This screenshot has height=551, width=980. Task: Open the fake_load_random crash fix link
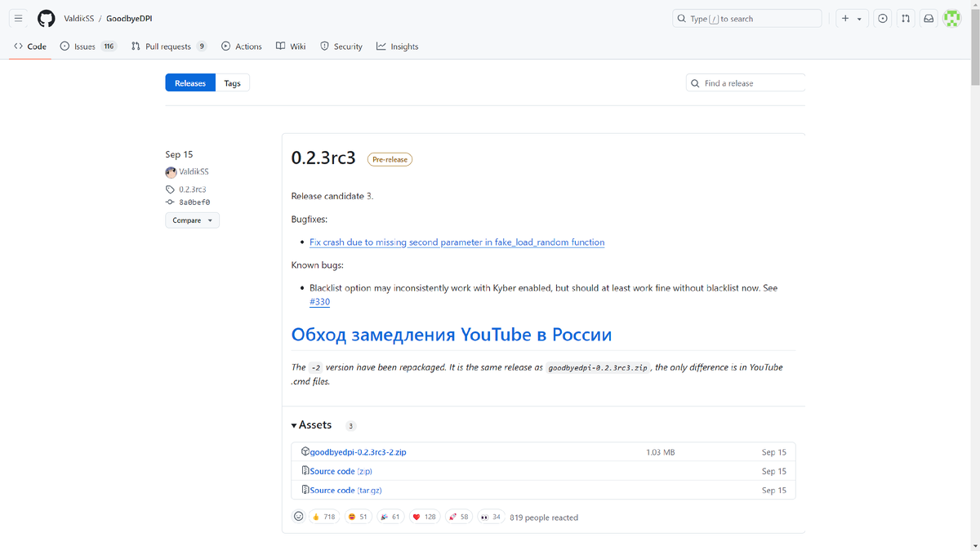(457, 242)
